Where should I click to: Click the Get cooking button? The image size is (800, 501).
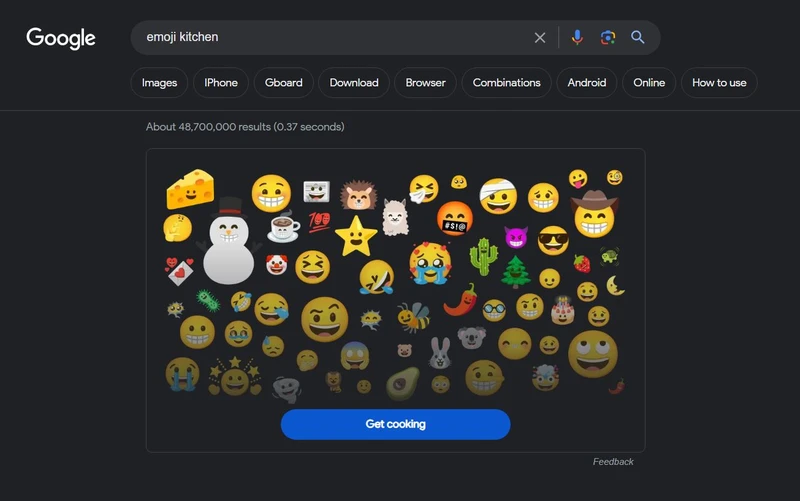395,424
